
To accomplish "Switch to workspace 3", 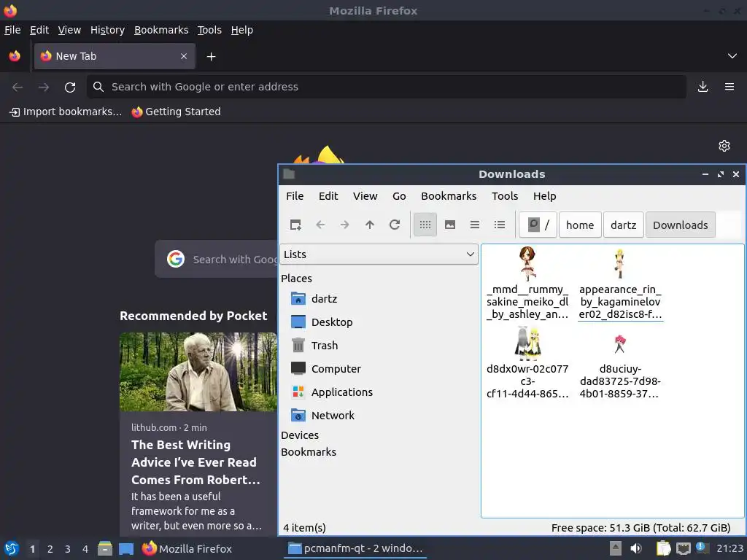I will (x=68, y=549).
